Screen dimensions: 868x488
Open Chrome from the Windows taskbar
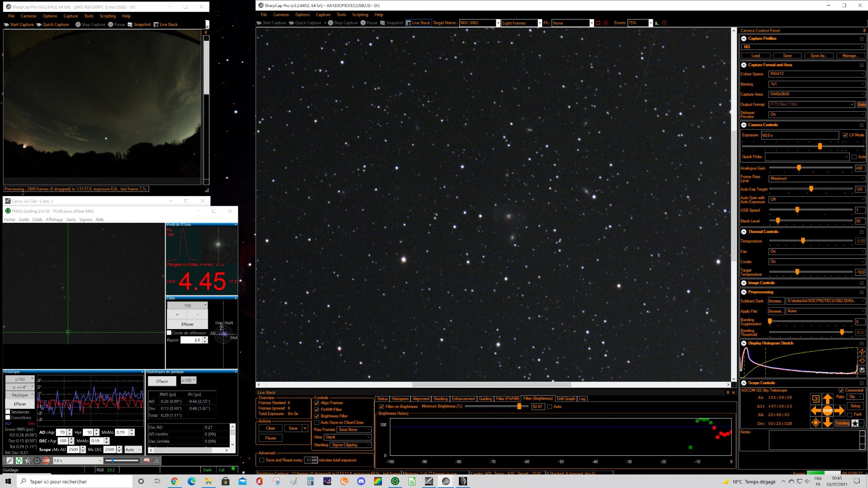pyautogui.click(x=174, y=481)
